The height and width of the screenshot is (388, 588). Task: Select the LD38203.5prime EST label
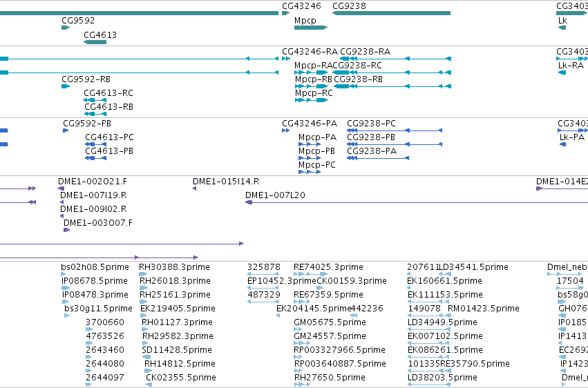442,378
